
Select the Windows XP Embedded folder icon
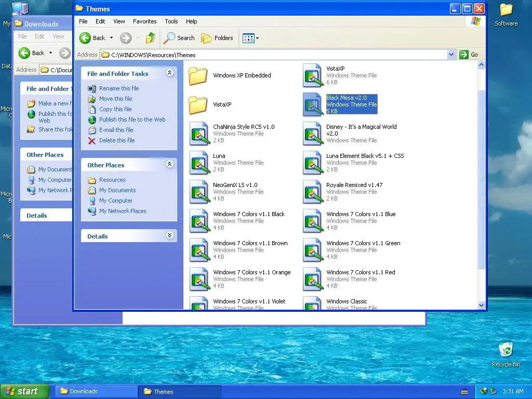click(x=198, y=75)
